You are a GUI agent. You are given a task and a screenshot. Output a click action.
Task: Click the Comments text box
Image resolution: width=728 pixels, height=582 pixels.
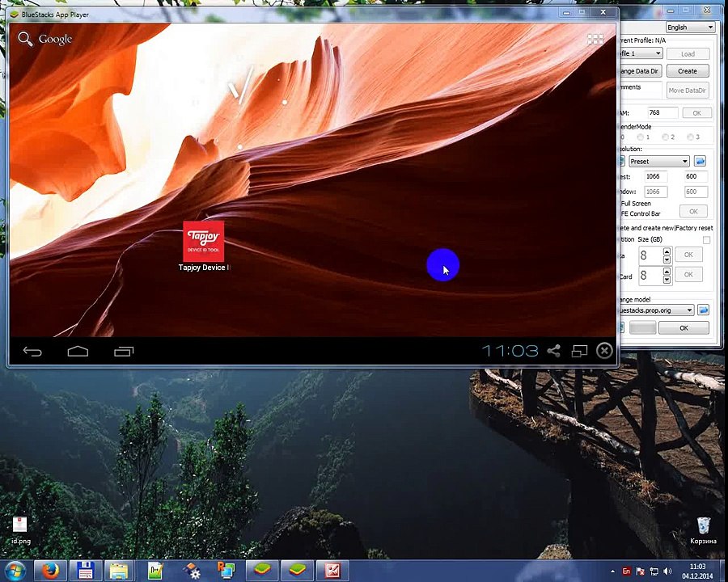(x=641, y=90)
